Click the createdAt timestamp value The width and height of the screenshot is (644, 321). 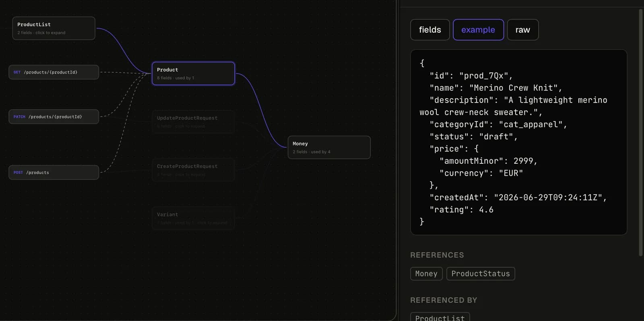coord(548,198)
